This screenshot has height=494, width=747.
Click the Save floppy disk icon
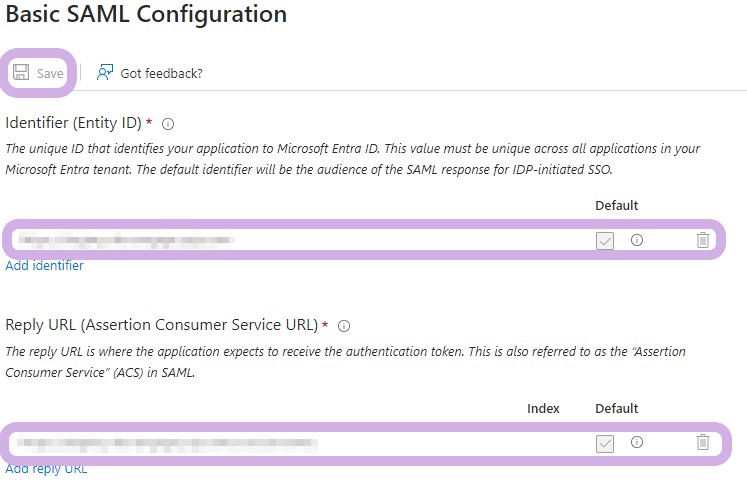(21, 73)
